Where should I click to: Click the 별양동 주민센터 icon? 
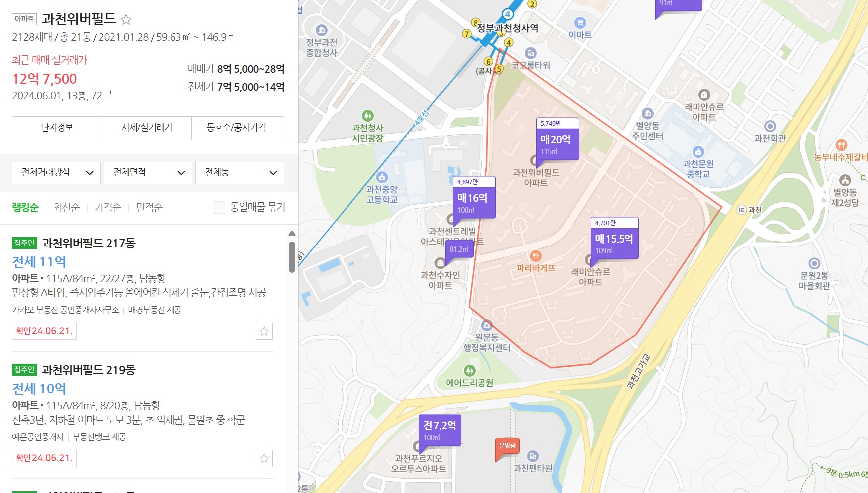pyautogui.click(x=647, y=113)
